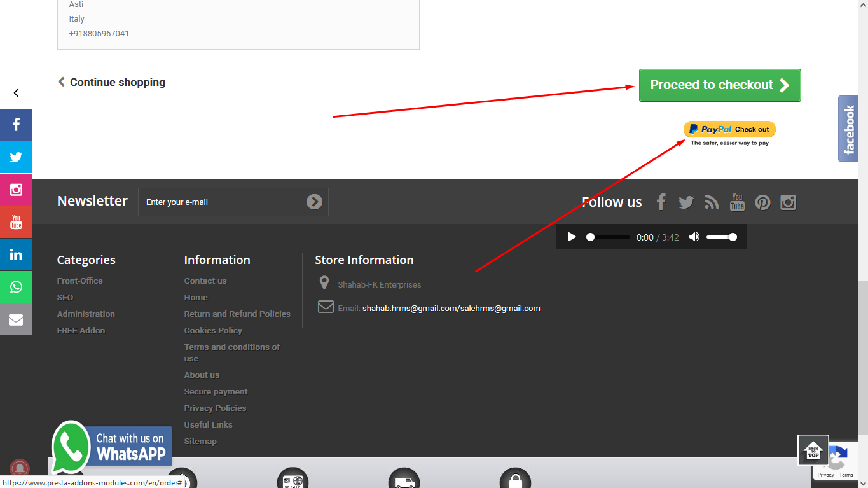Click the store email address link
Screen dimensions: 868x488
tap(451, 309)
